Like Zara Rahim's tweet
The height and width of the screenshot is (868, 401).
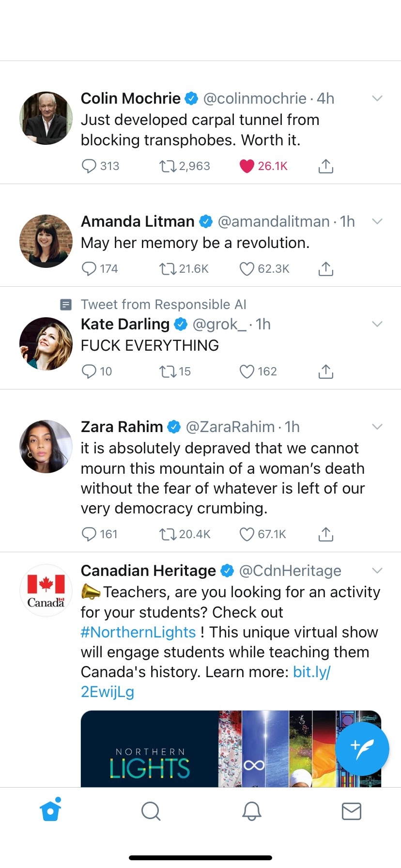point(247,534)
